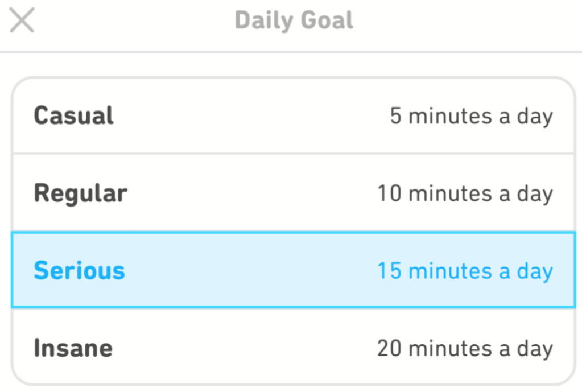This screenshot has height=392, width=582.
Task: Click the bold 'Insane' label
Action: pyautogui.click(x=73, y=348)
